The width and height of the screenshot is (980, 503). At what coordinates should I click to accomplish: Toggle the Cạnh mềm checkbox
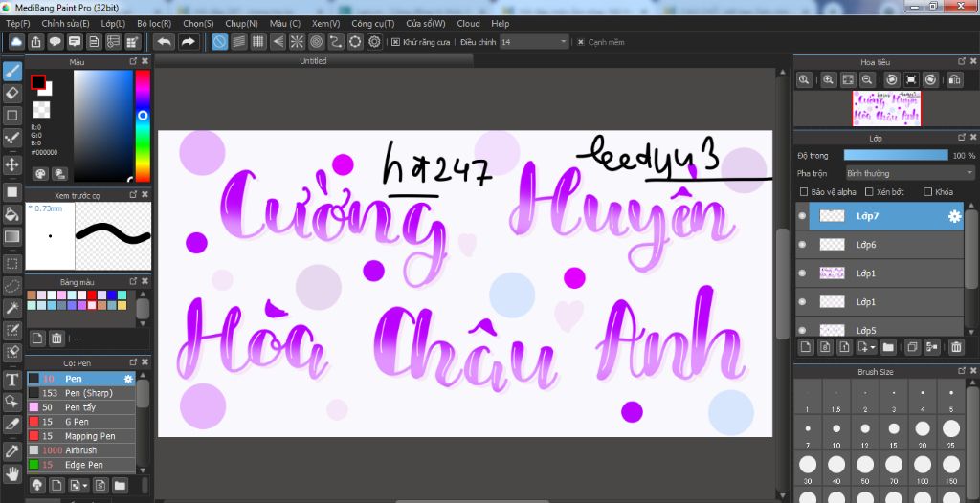581,42
